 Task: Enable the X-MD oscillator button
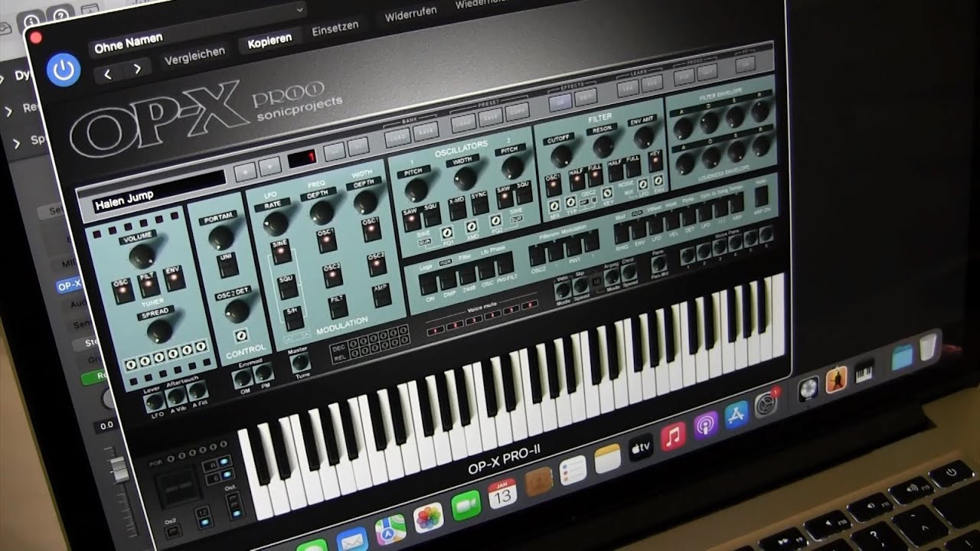[x=456, y=207]
